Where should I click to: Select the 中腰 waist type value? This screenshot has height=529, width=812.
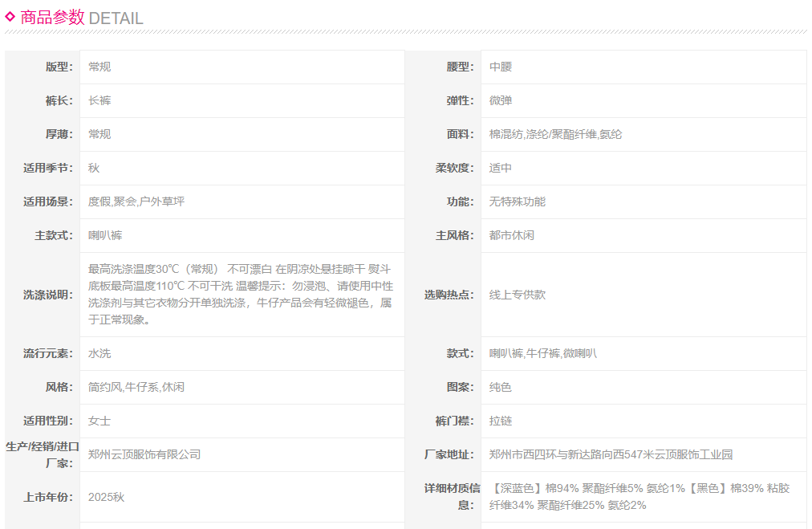click(501, 67)
